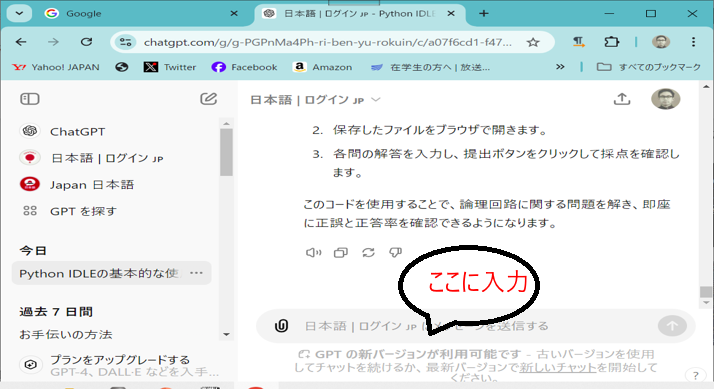Click the chatgpt.com address bar URL
The height and width of the screenshot is (389, 714).
(327, 42)
